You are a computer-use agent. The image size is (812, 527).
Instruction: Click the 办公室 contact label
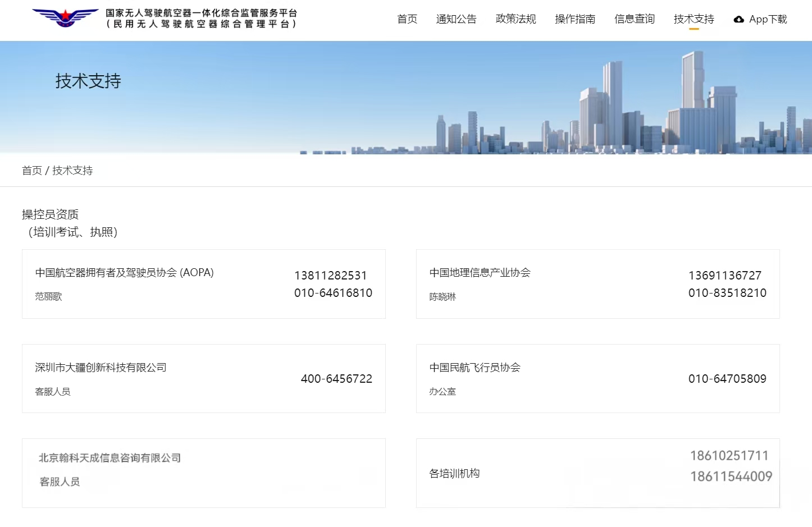443,391
